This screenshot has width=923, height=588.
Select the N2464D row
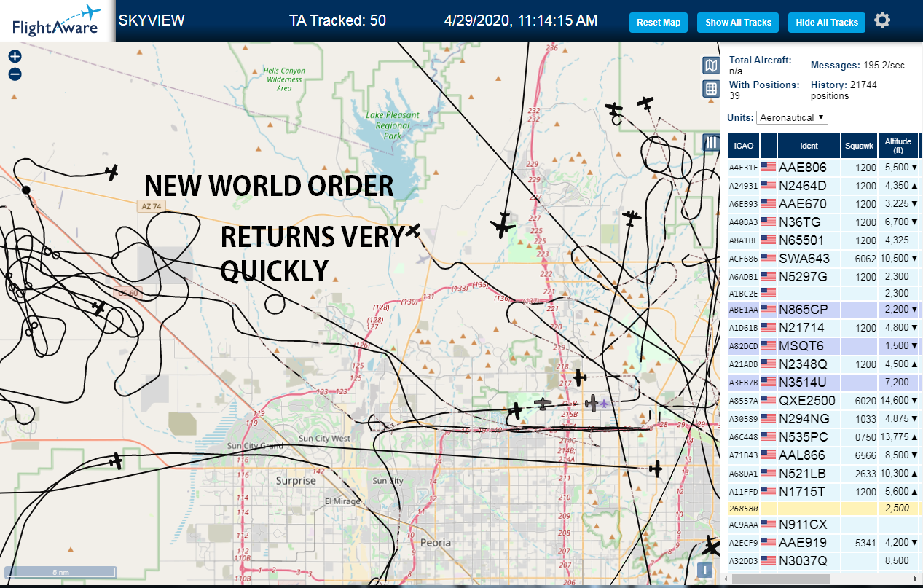coord(825,185)
